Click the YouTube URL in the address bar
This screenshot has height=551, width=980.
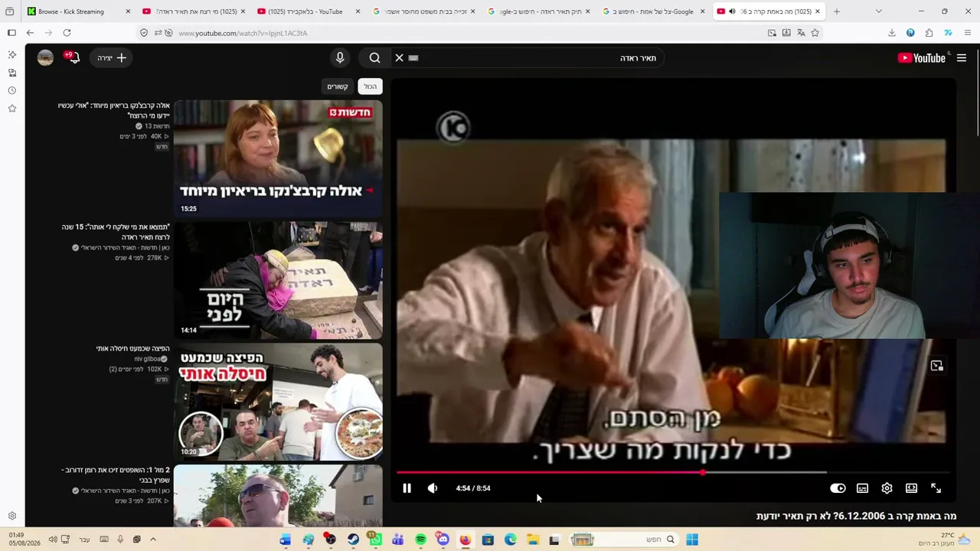tap(243, 33)
